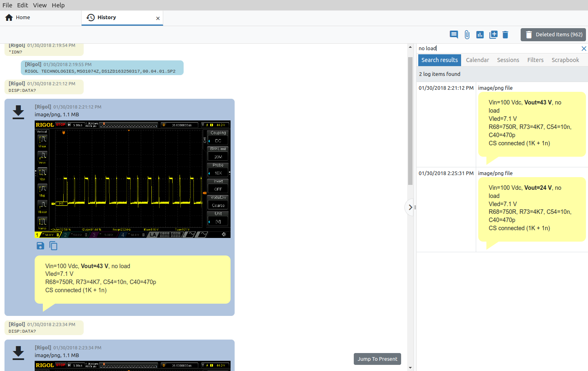588x371 pixels.
Task: Open Deleted Items (962)
Action: (x=553, y=35)
